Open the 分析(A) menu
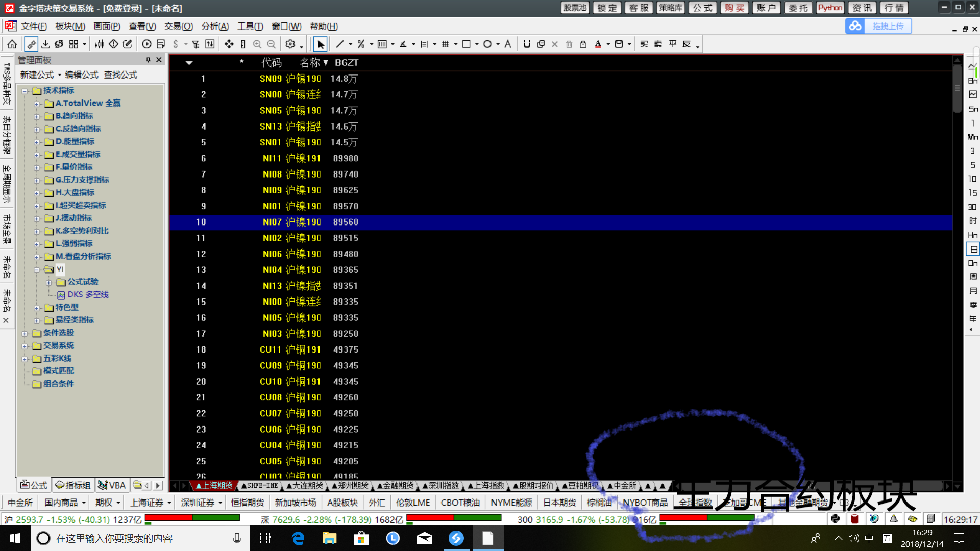Viewport: 980px width, 551px height. click(x=215, y=27)
